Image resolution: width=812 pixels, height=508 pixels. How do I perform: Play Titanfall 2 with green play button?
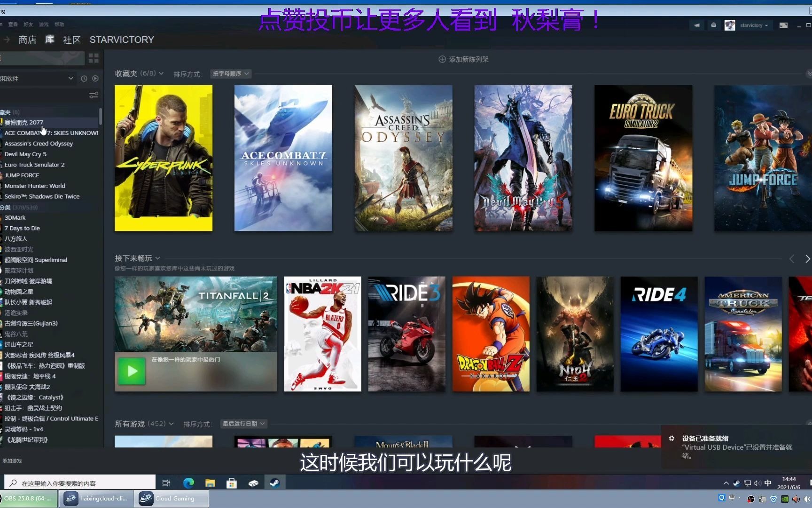132,371
